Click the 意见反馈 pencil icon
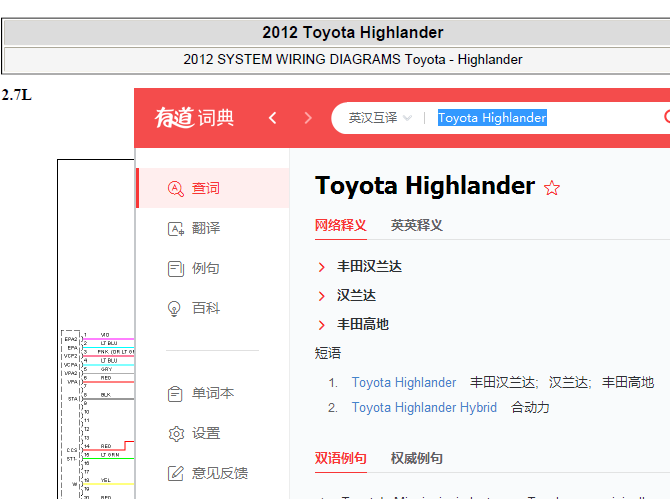 [176, 473]
